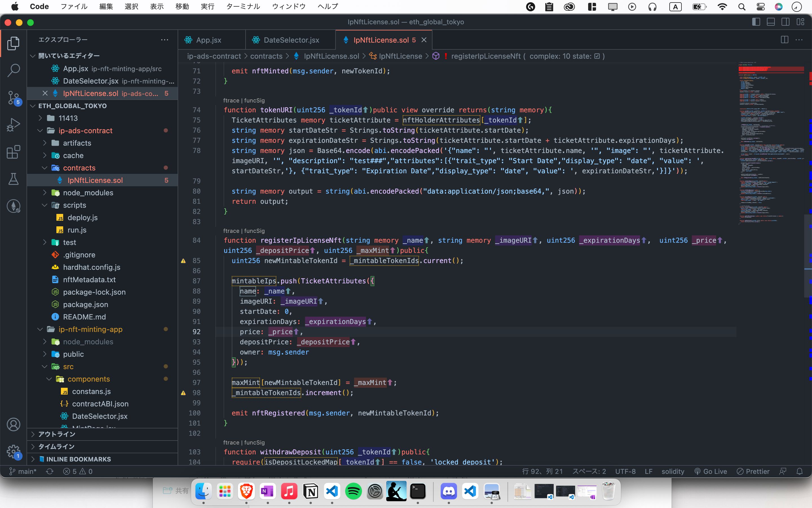
Task: Click the registerIpLicenseNft breadcrumb segment
Action: (486, 56)
